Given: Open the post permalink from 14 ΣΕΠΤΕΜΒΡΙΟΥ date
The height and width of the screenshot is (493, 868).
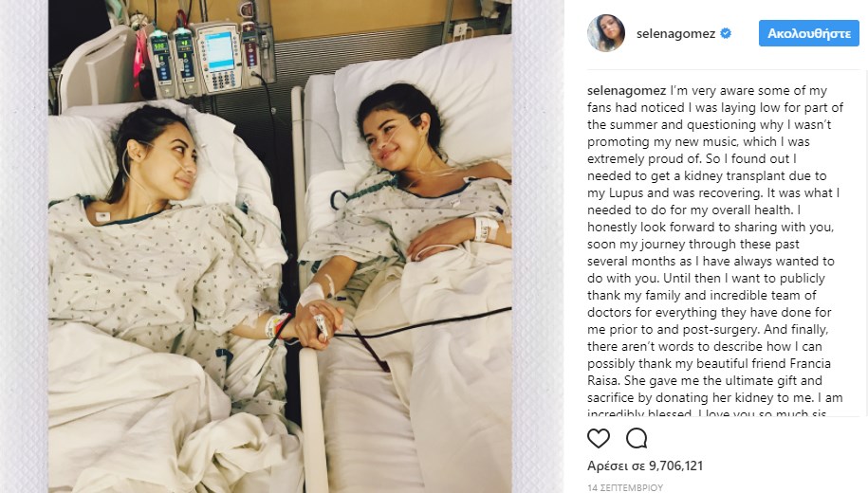Looking at the screenshot, I should (x=625, y=487).
